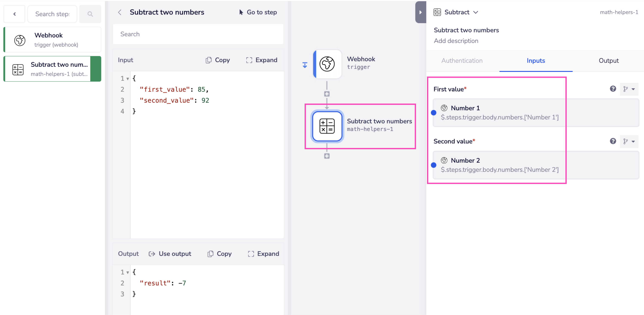Click Use output button
Viewport: 644px width, 315px height.
pos(170,253)
